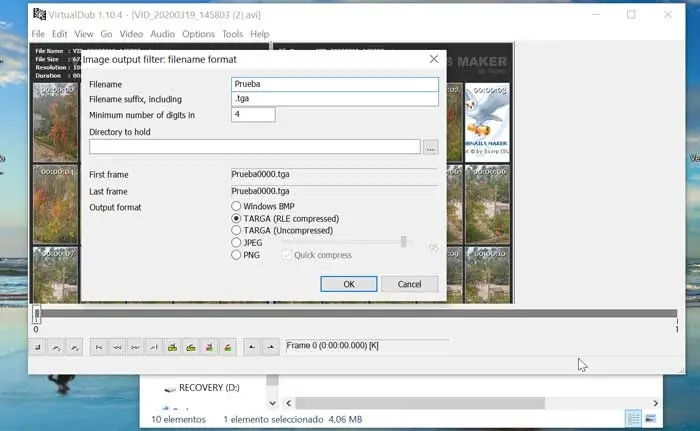Open the Audio menu
The height and width of the screenshot is (431, 700).
(162, 34)
